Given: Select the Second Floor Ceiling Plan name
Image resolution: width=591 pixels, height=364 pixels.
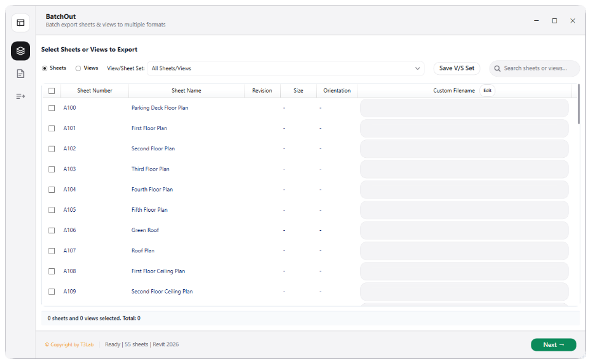Looking at the screenshot, I should (162, 292).
